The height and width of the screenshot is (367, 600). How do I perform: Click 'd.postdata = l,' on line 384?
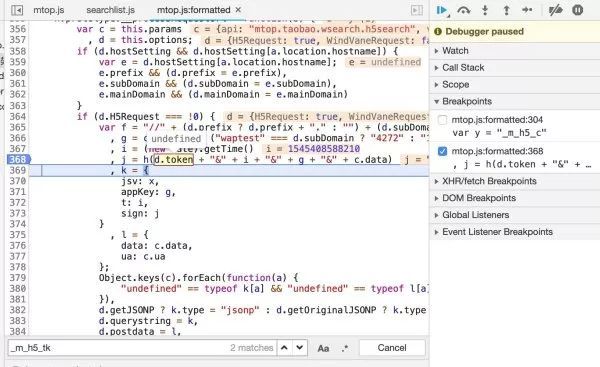140,331
